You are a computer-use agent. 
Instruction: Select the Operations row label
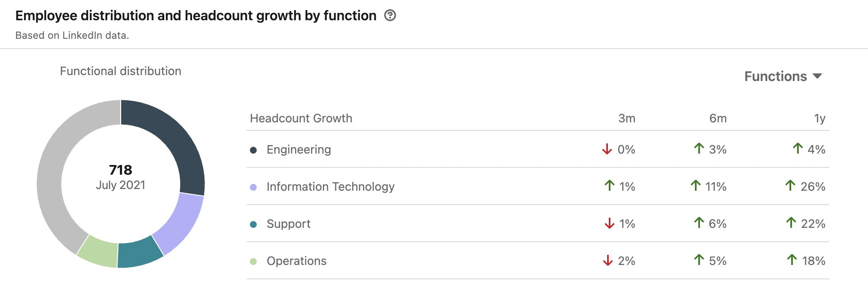pyautogui.click(x=296, y=261)
